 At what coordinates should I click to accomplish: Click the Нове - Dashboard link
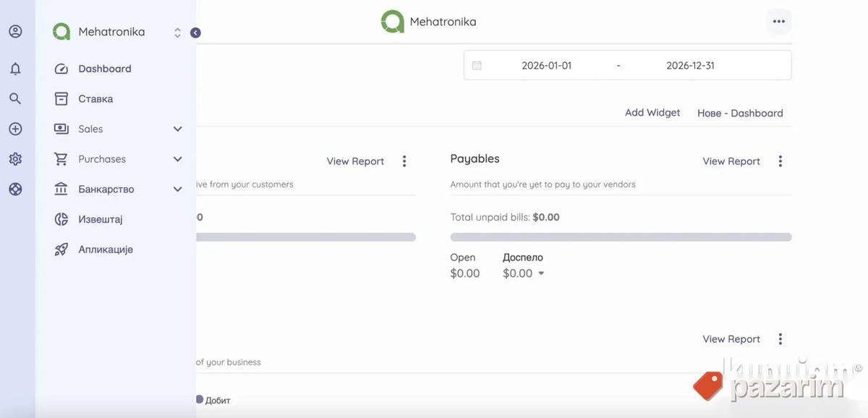click(x=740, y=113)
